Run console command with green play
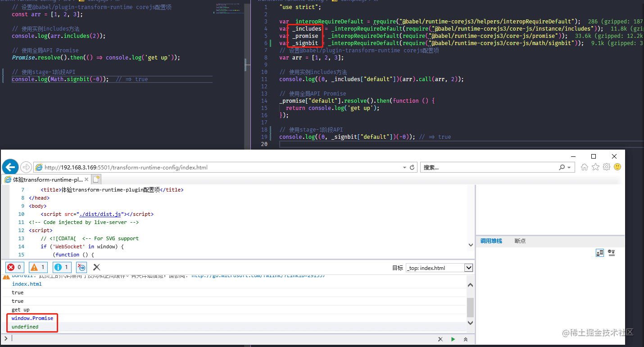This screenshot has height=347, width=644. click(x=453, y=339)
